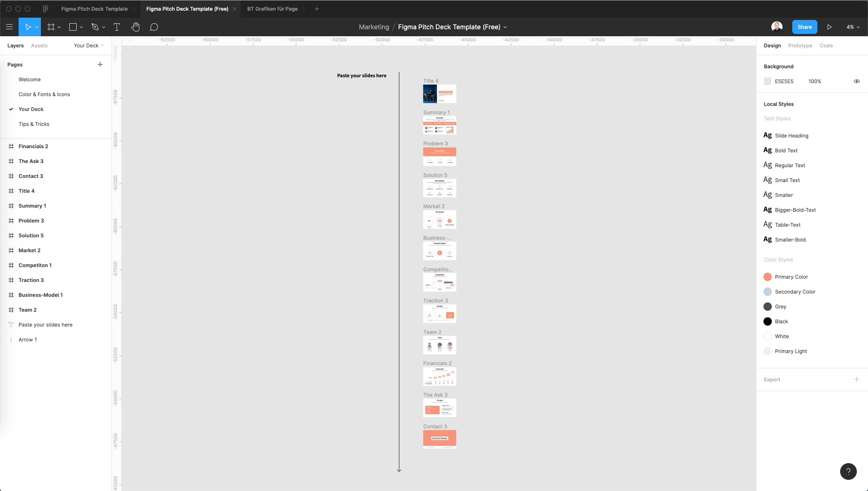This screenshot has height=491, width=868.
Task: Select the Rectangle shape tool
Action: click(73, 27)
